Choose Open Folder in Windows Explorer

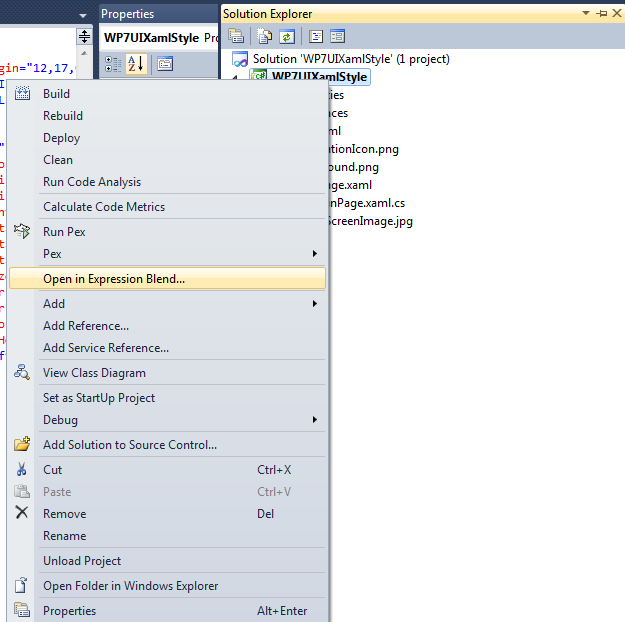pos(167,586)
